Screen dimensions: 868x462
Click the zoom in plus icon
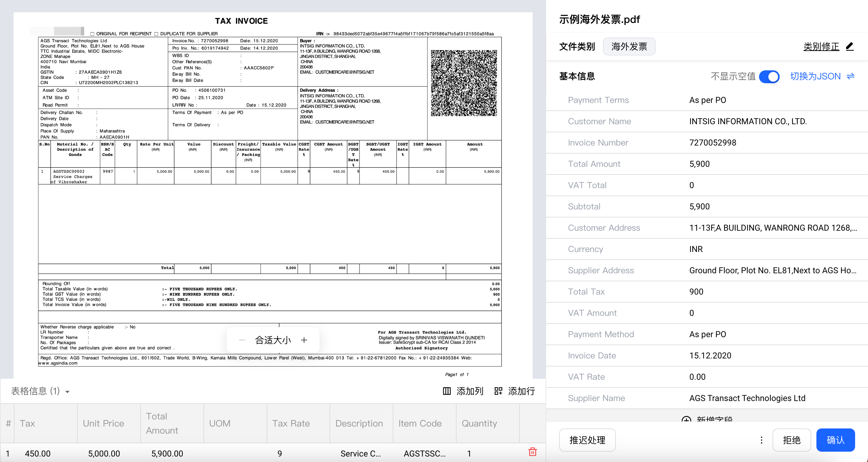304,340
